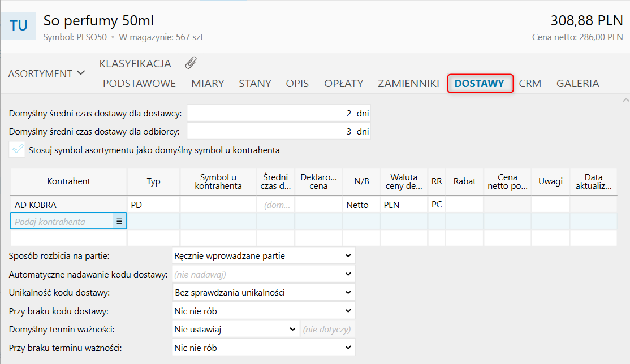Click the paperclip attachment icon
This screenshot has width=630, height=364.
point(191,63)
